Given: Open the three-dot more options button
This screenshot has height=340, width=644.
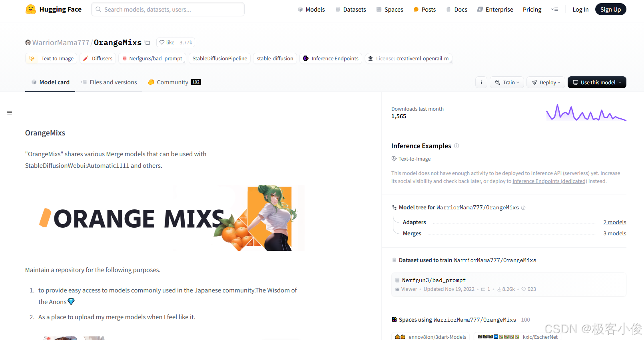Looking at the screenshot, I should point(481,82).
